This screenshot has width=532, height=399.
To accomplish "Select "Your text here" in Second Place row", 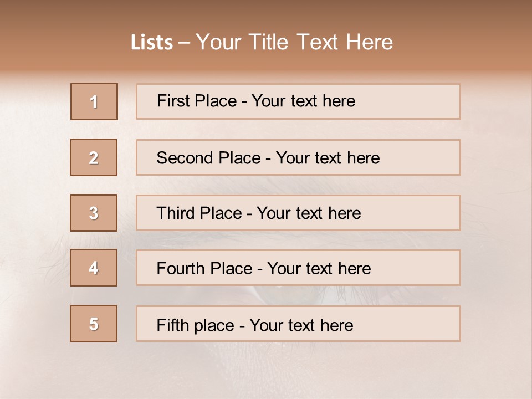I will [x=328, y=158].
